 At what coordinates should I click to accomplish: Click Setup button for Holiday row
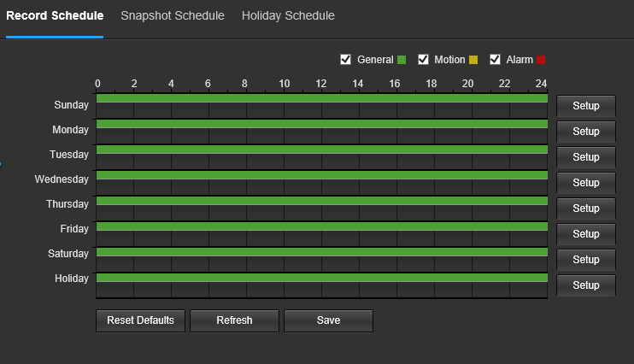click(x=586, y=285)
